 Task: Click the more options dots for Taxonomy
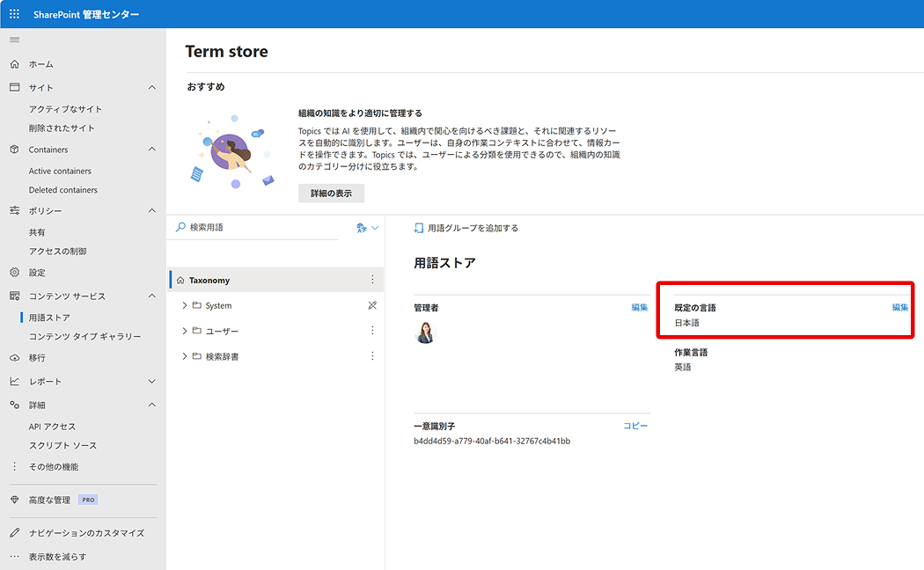[x=372, y=280]
